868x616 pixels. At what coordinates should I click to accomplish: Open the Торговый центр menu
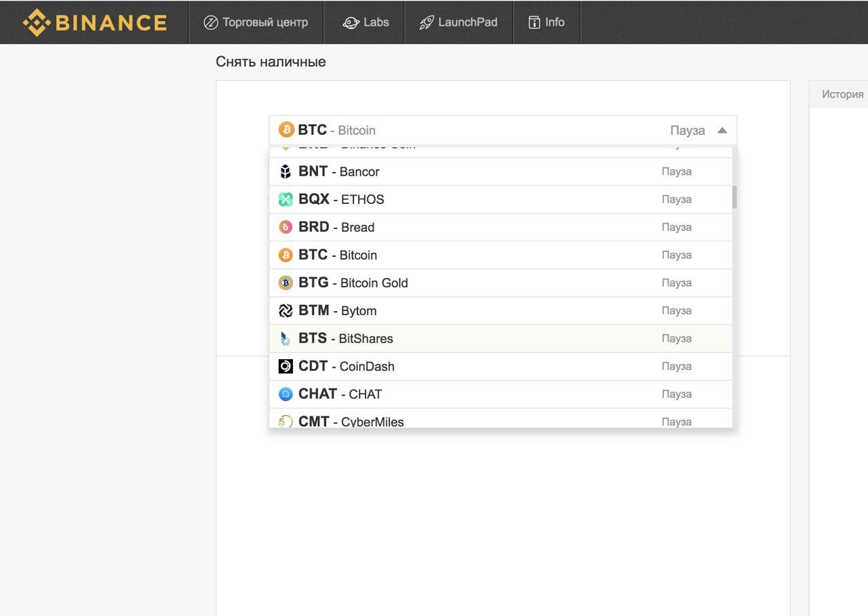coord(256,22)
